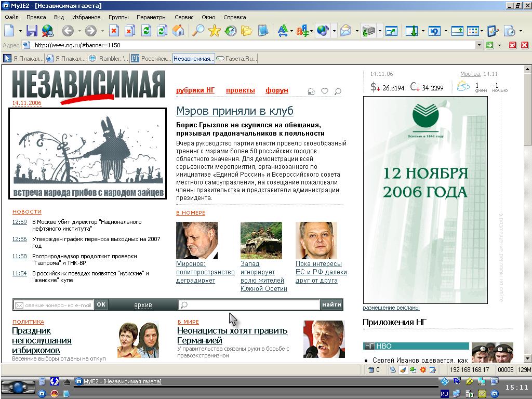Screen dimensions: 532x399
Task: Click the vertical scrollbar down arrow
Action: click(527, 358)
